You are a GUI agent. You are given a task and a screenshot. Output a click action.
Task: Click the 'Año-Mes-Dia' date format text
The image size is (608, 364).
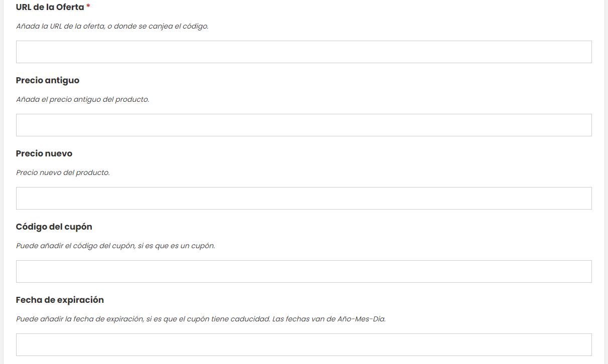[x=361, y=319]
